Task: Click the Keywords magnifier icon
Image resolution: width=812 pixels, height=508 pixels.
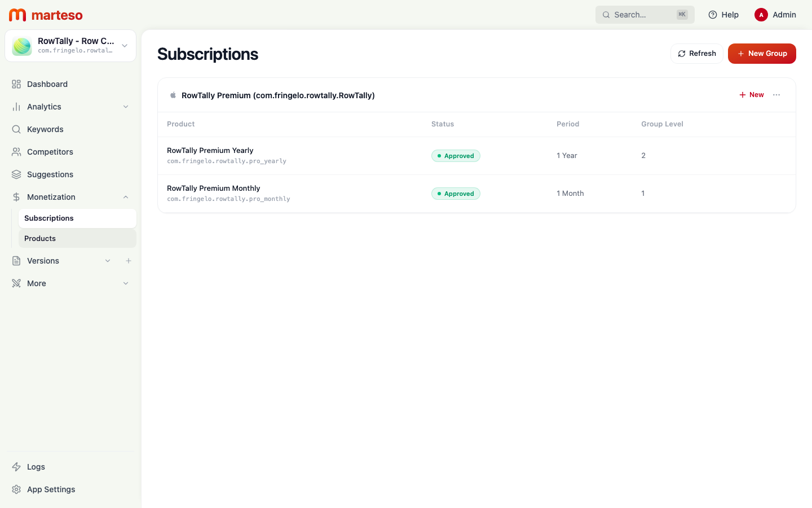Action: (16, 129)
